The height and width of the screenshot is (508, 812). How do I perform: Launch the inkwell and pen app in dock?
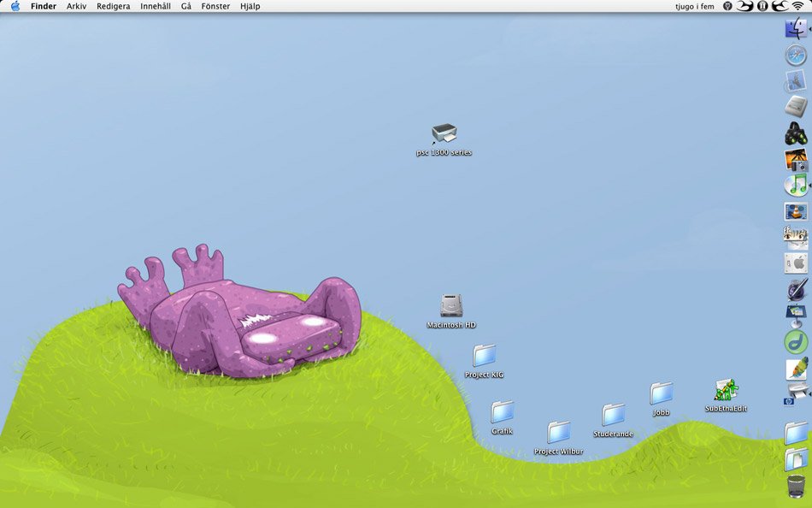(x=796, y=289)
